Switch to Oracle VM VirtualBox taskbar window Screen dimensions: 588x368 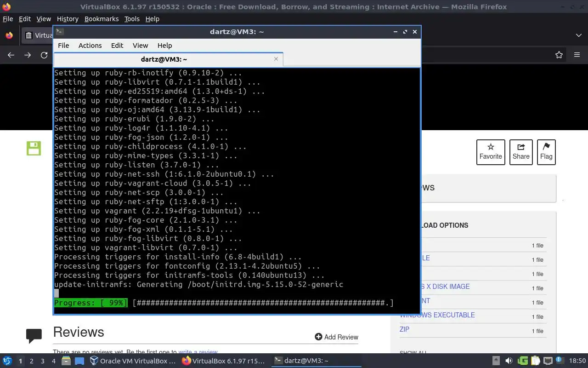[x=133, y=361]
